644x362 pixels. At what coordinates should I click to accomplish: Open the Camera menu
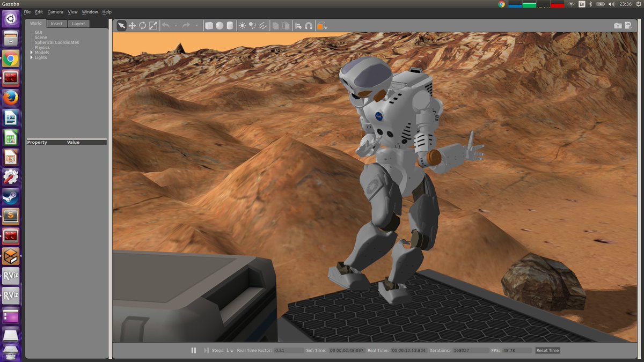point(55,11)
